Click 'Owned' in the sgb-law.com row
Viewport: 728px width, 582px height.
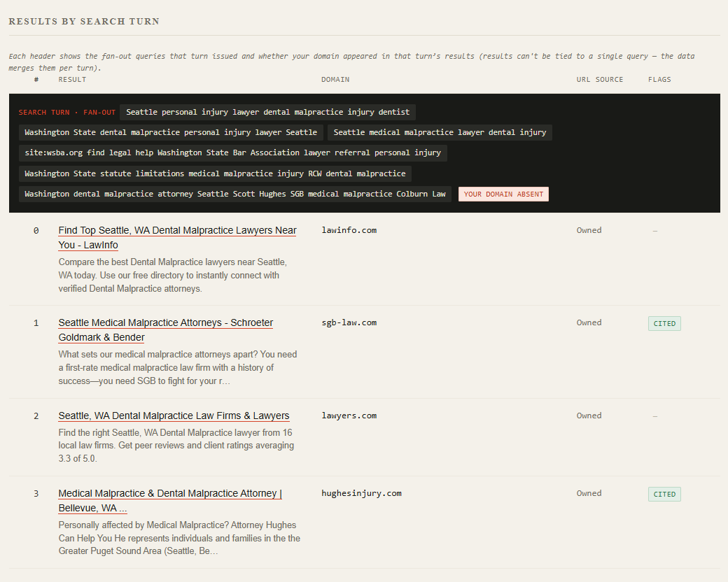pos(589,322)
